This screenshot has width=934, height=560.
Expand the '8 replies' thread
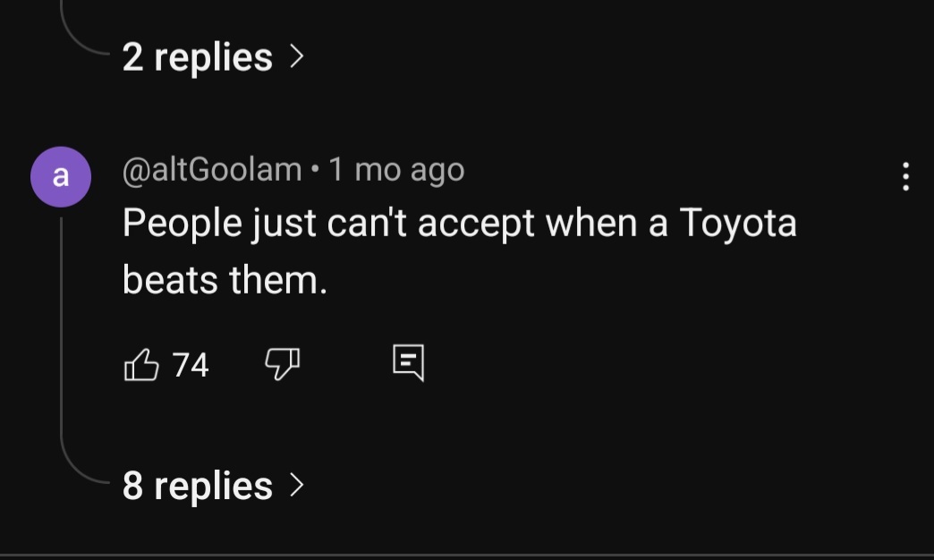point(198,486)
